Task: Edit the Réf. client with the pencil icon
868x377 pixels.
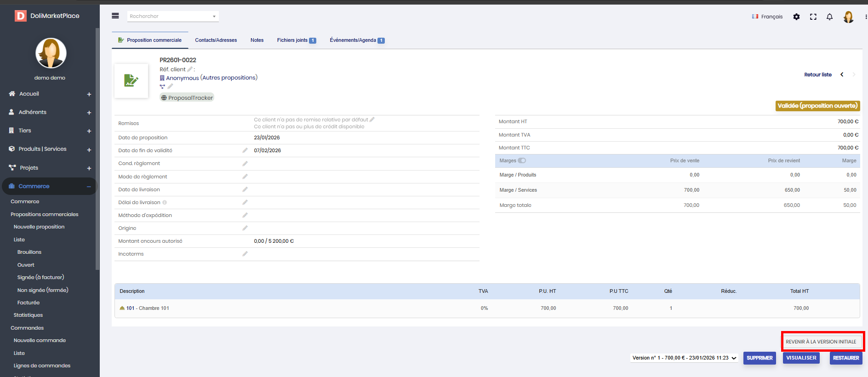Action: pos(189,69)
